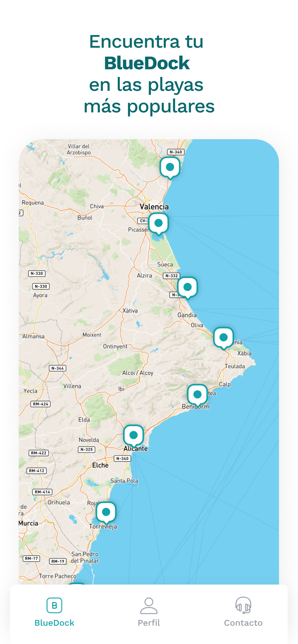Click the Moixent label
Viewport: 298px width, 644px height.
(x=92, y=335)
